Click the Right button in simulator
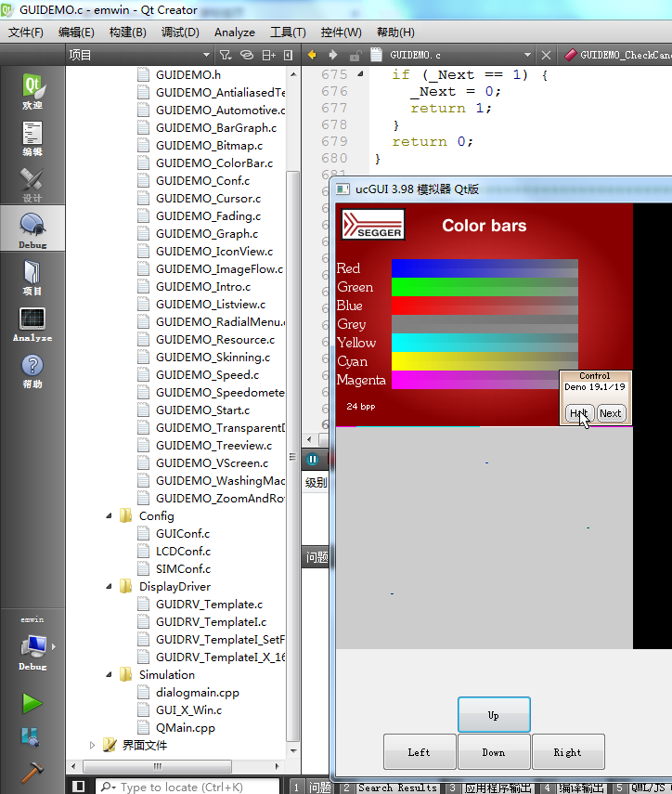Viewport: 672px width, 794px height. pyautogui.click(x=568, y=752)
